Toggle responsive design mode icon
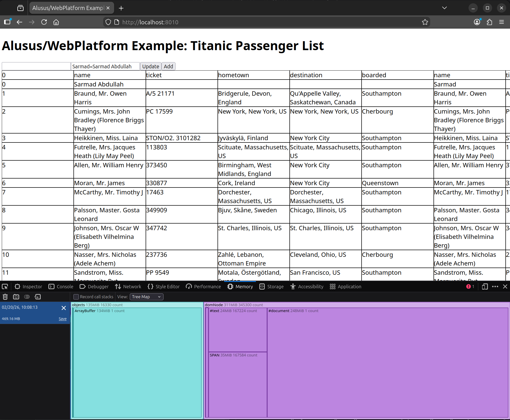Screen dimensions: 510x420 point(485,286)
